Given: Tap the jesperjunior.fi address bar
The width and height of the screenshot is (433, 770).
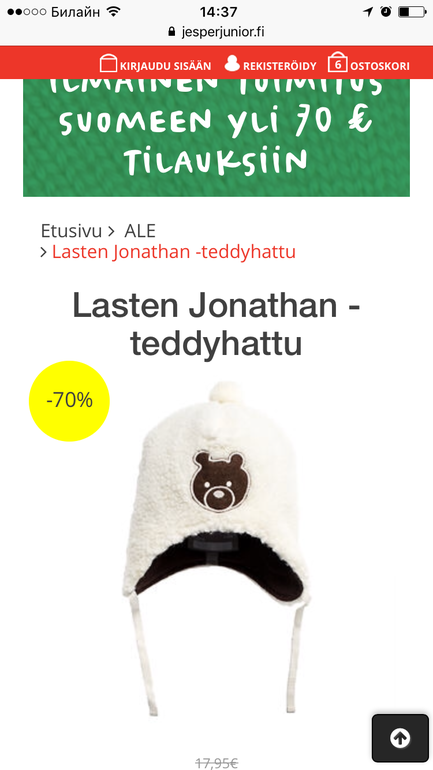Looking at the screenshot, I should (x=216, y=32).
